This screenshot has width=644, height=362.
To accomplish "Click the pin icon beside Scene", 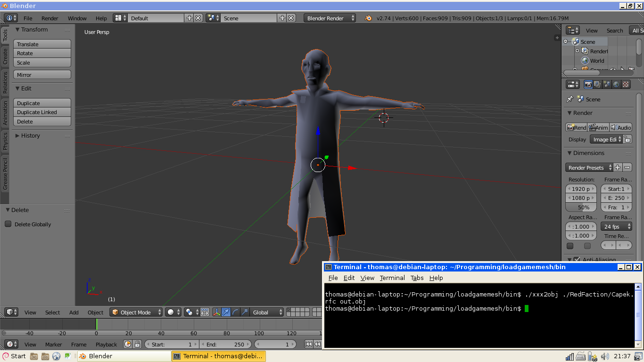I will [570, 99].
